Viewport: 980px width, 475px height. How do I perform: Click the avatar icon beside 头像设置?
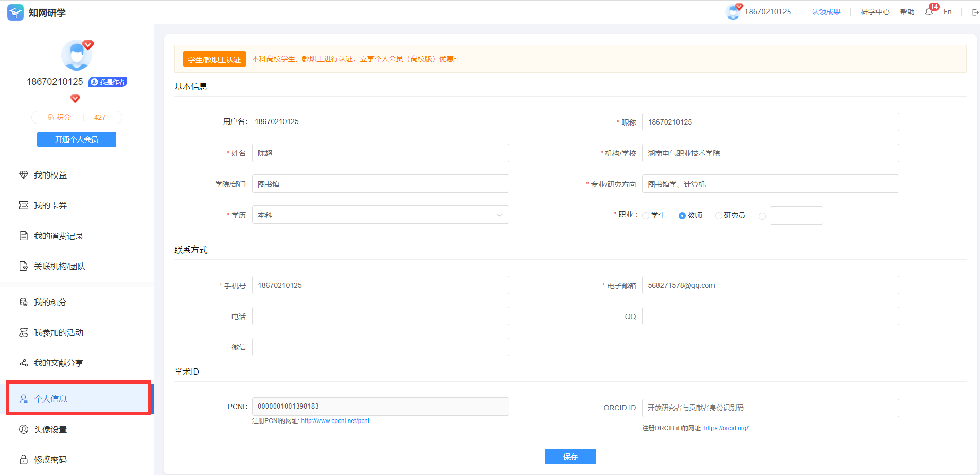[x=24, y=429]
